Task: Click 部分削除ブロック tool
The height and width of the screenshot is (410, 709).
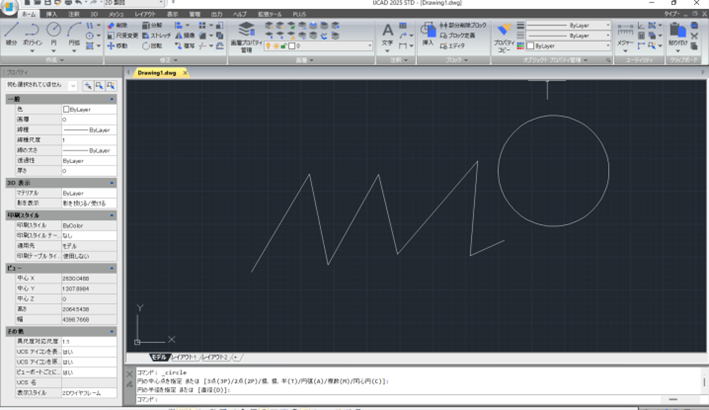Action: tap(463, 25)
